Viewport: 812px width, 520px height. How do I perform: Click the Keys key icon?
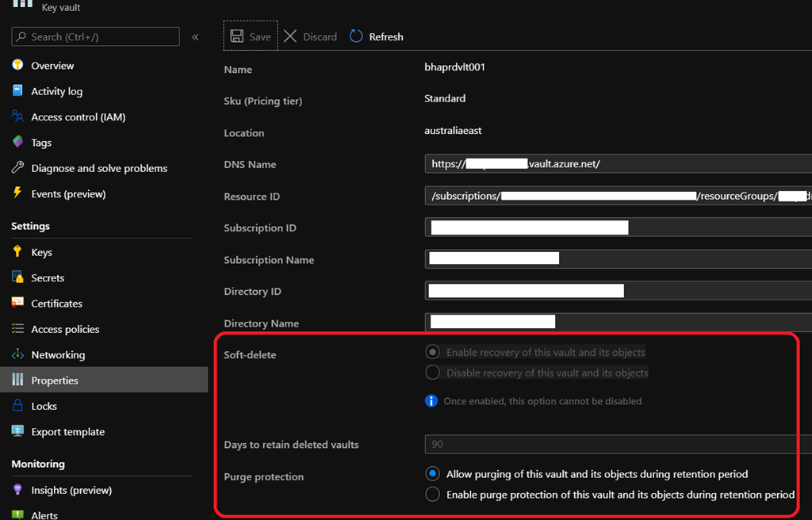click(17, 252)
